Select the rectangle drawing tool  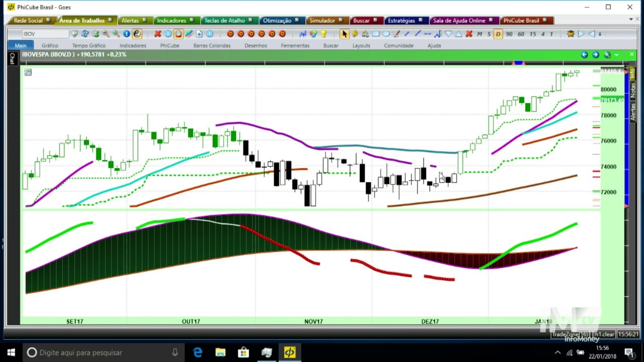(x=375, y=34)
